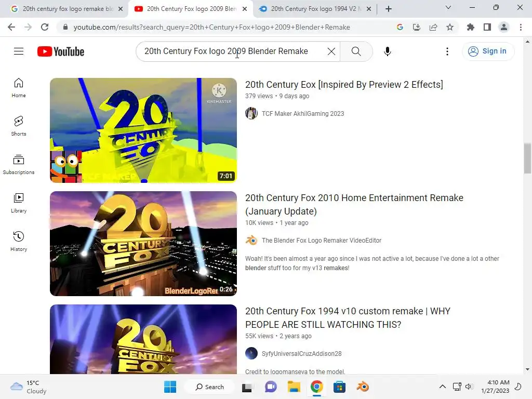Open Blender Fox Logo Remaker channel avatar
Image resolution: width=532 pixels, height=399 pixels.
[x=251, y=240]
